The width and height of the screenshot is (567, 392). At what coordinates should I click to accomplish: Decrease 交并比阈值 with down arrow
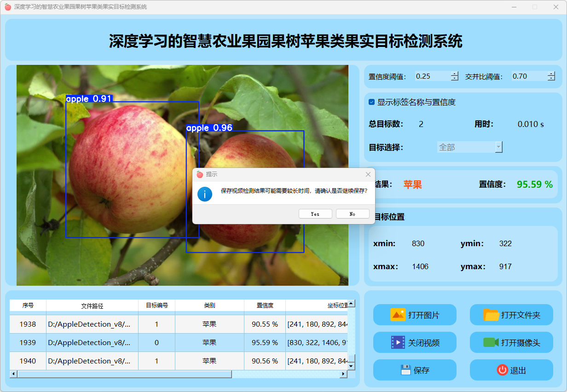[551, 79]
